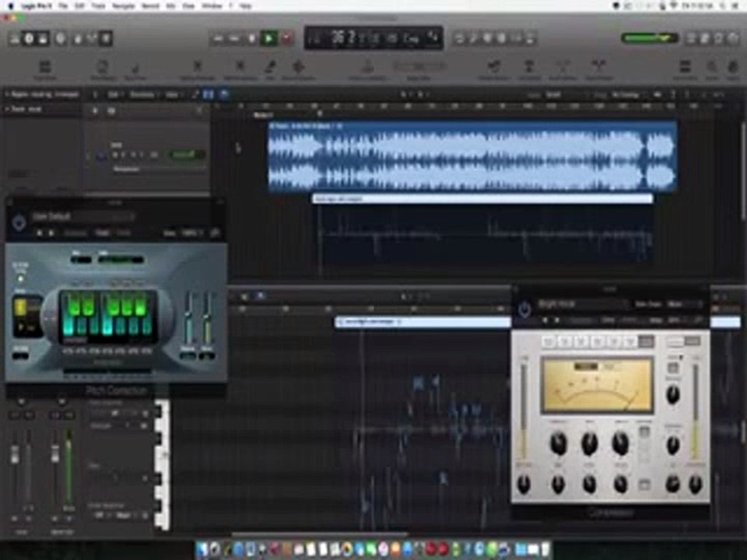Click the horizontal scrollbar below the editor

click(x=319, y=535)
